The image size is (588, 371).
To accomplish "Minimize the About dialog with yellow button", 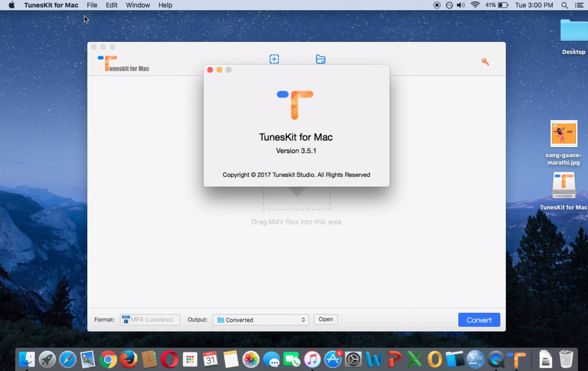I will click(x=219, y=70).
